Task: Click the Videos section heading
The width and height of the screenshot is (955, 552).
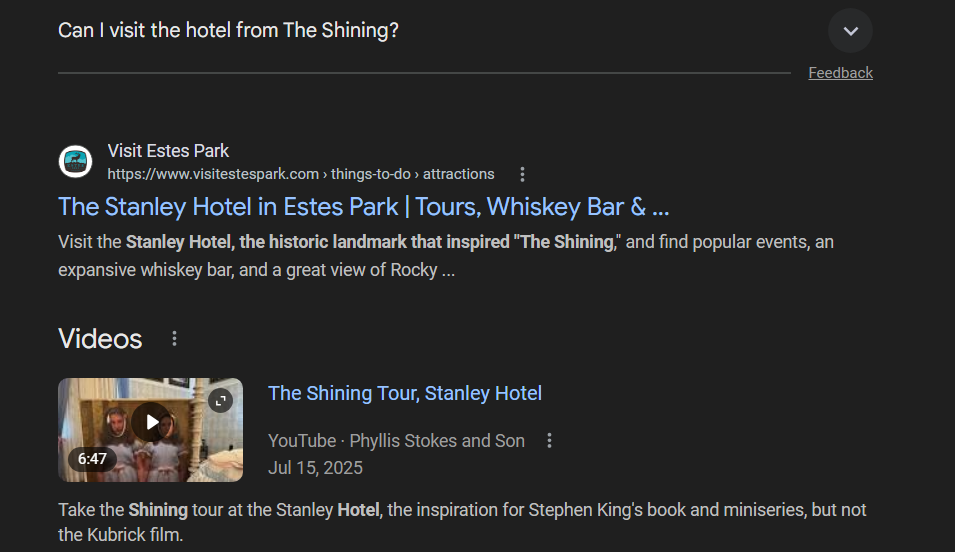Action: point(100,339)
